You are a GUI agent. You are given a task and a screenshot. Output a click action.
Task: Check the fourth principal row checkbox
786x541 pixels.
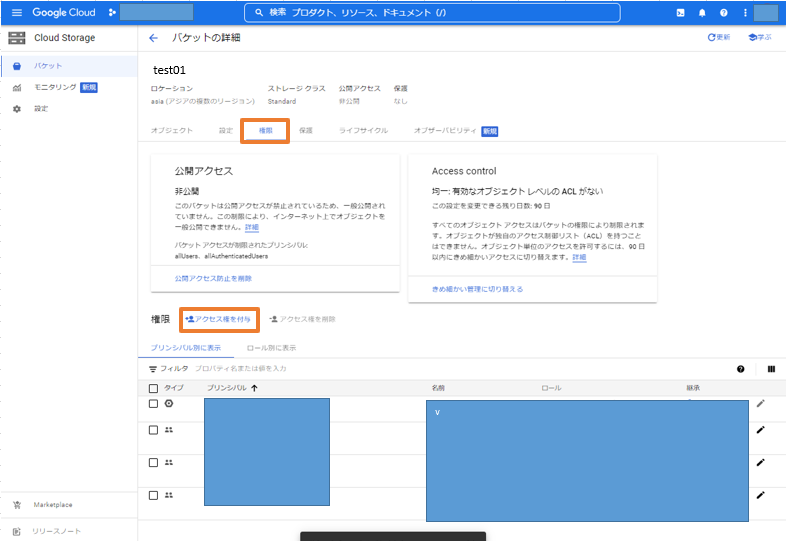pos(153,495)
